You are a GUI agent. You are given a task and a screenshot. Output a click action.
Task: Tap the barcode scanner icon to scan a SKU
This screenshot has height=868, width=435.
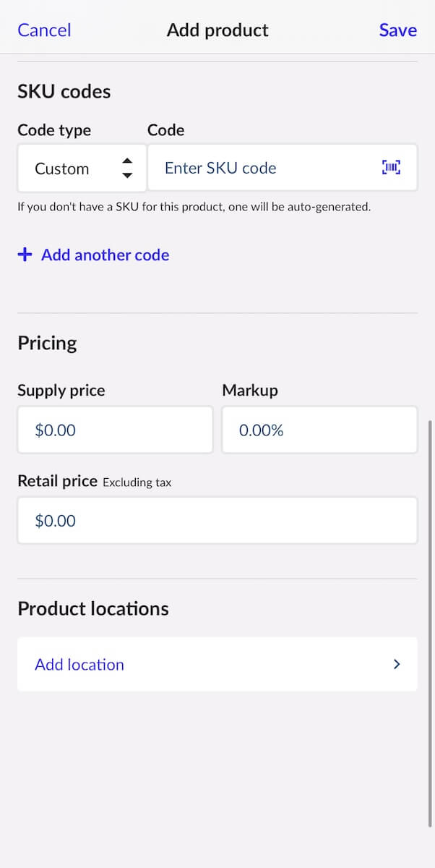391,167
